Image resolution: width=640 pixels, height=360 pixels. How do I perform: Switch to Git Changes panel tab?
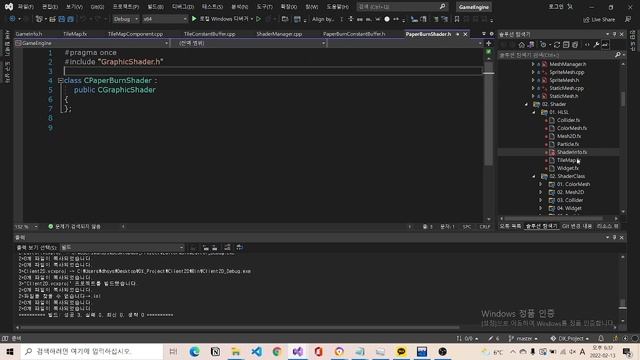(577, 226)
